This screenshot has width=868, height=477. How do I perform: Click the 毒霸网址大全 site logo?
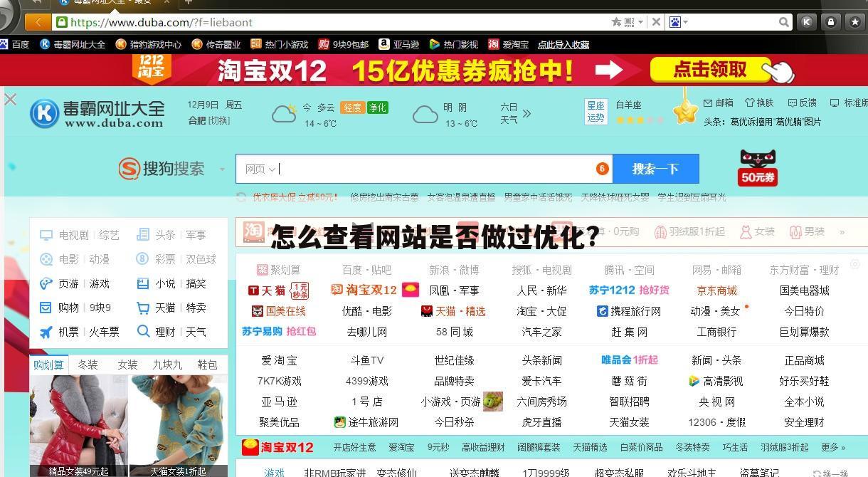point(97,113)
